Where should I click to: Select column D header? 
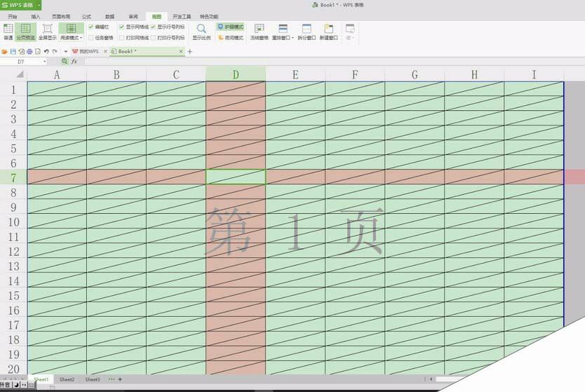tap(236, 74)
